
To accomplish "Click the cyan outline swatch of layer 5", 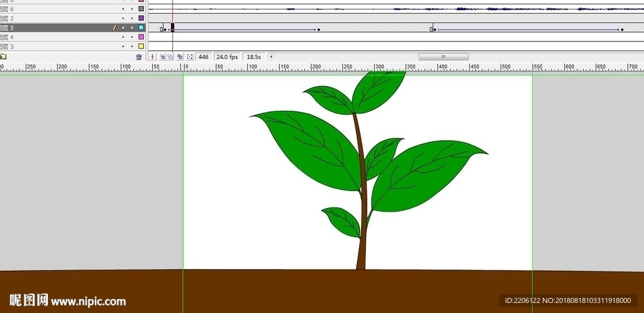I will 142,28.
